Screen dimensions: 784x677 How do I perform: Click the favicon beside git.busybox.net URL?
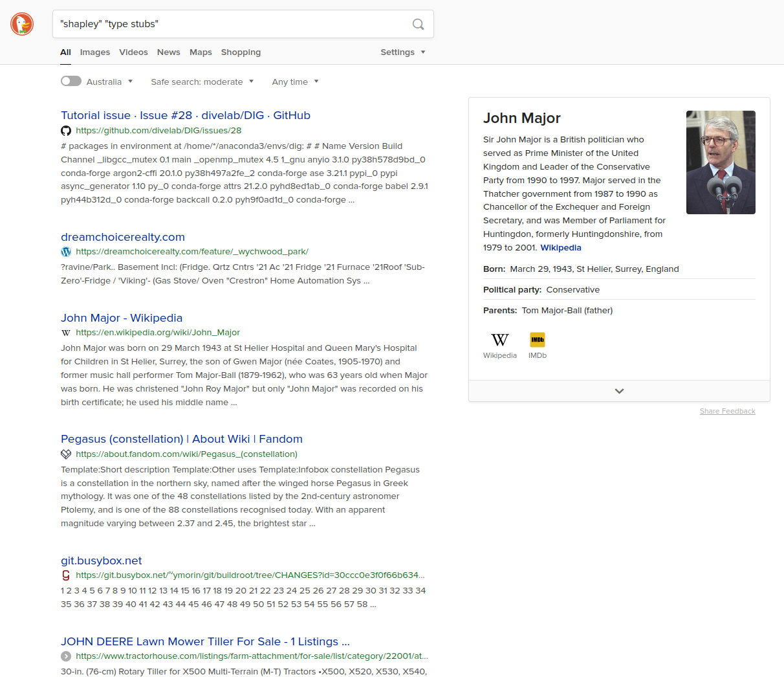tap(66, 575)
